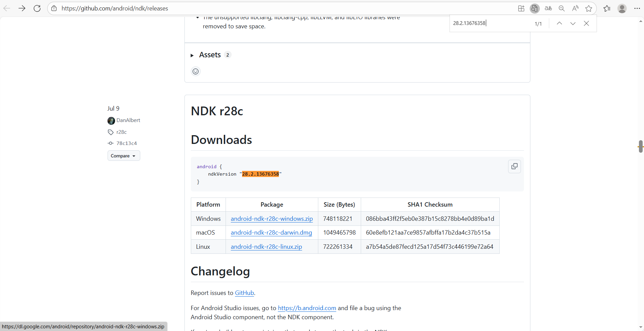Open the r28c tag link
Viewport: 644px width, 331px height.
121,132
